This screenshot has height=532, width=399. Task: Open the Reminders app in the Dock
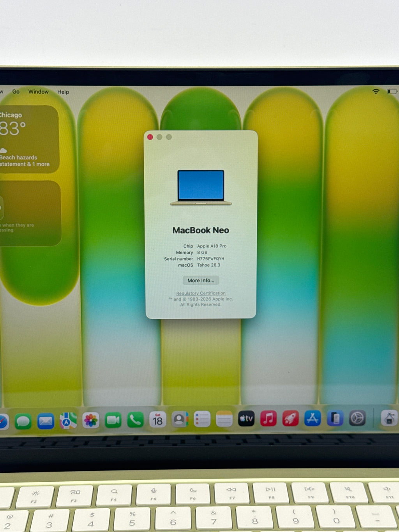pyautogui.click(x=202, y=419)
